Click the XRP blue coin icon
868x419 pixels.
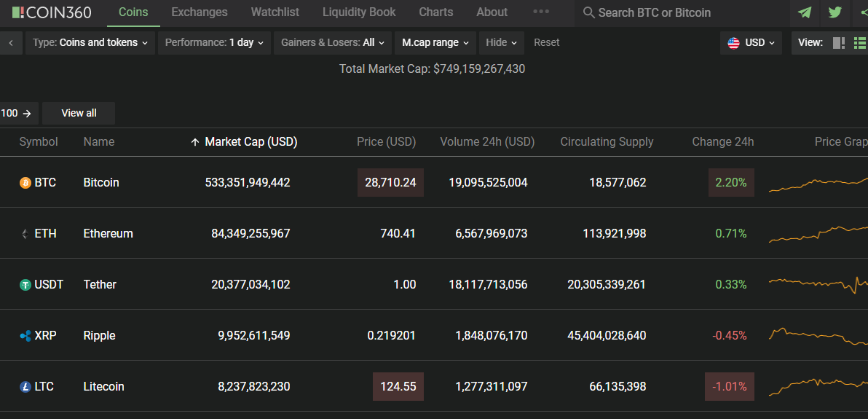tap(25, 336)
